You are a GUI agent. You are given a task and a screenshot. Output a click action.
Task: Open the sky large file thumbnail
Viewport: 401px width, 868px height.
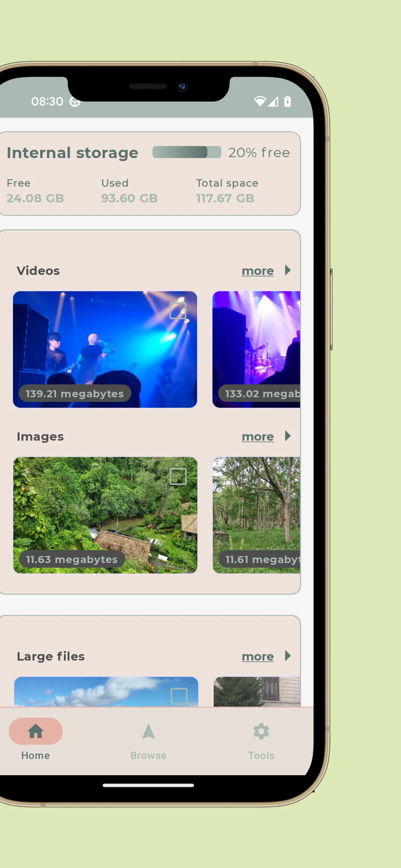point(106,691)
